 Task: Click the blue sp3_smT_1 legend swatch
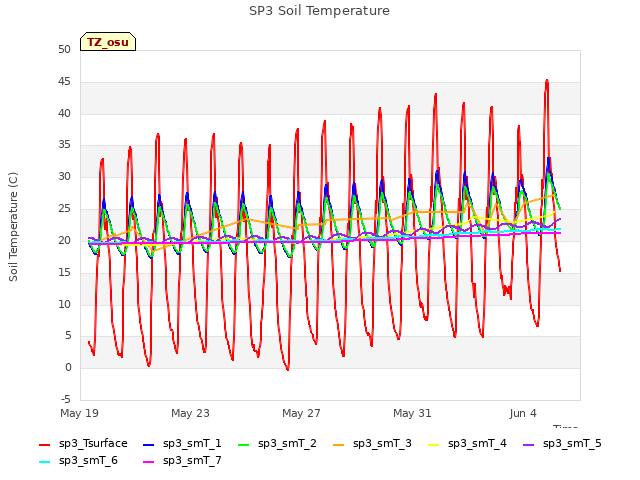tap(149, 444)
